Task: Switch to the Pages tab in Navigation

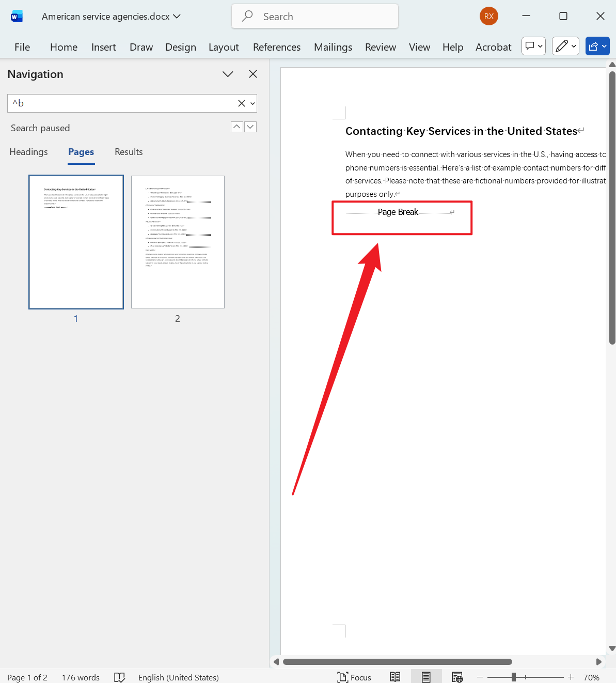Action: (81, 152)
